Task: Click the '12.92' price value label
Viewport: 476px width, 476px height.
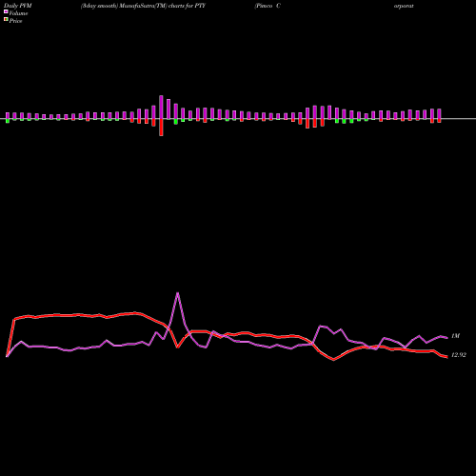Action: click(x=459, y=355)
